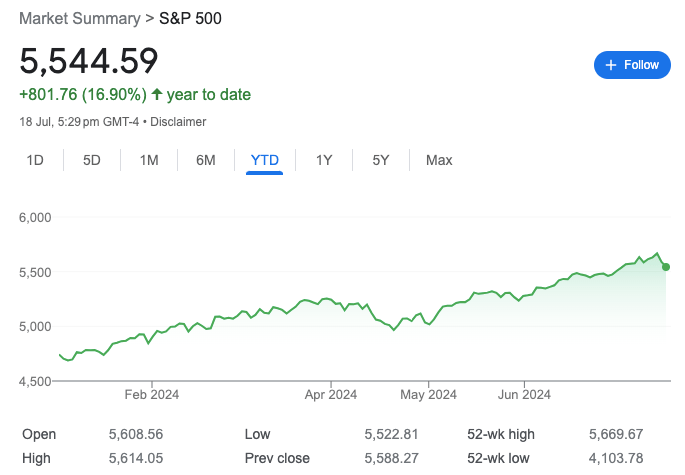Image resolution: width=685 pixels, height=475 pixels.
Task: Click the S&P 500 title text
Action: (189, 19)
